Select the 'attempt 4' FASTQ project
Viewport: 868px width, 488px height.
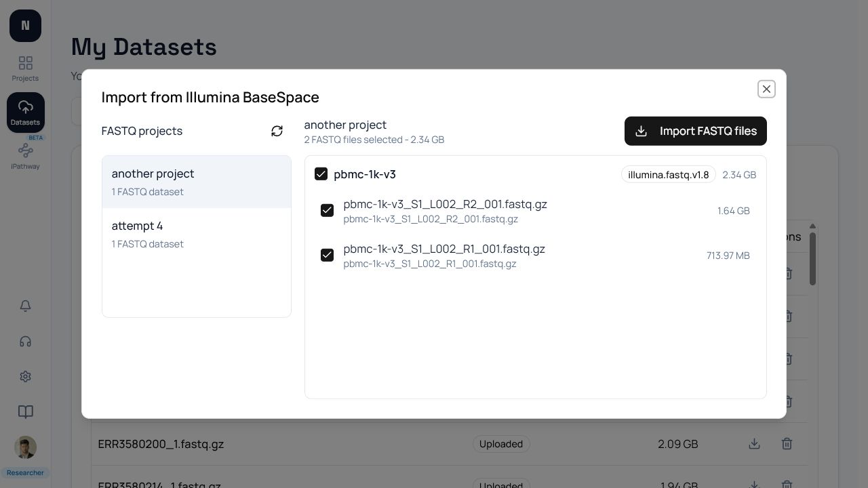click(x=197, y=234)
